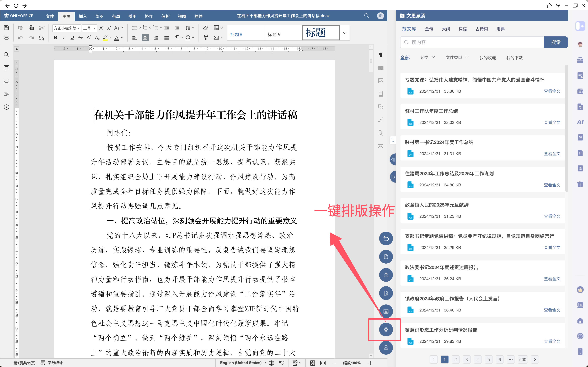Open Chart settings in right sidebar

381,120
